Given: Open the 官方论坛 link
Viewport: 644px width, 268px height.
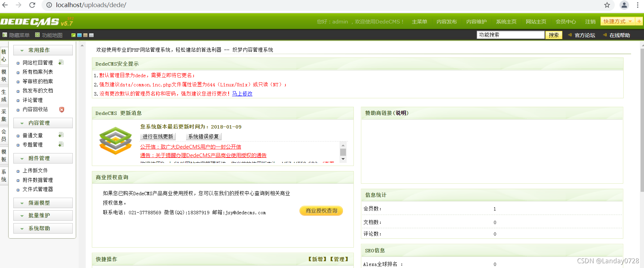Looking at the screenshot, I should pos(585,35).
